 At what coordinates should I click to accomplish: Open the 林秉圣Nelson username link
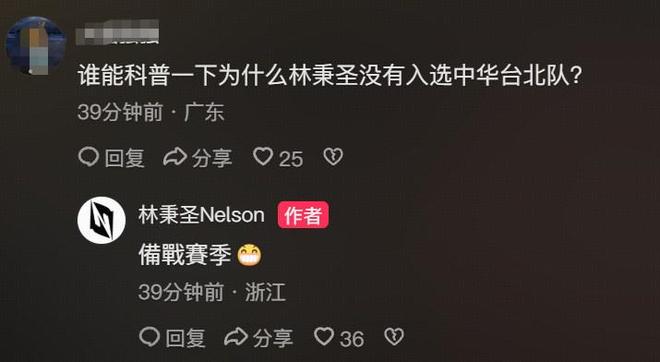pyautogui.click(x=201, y=215)
